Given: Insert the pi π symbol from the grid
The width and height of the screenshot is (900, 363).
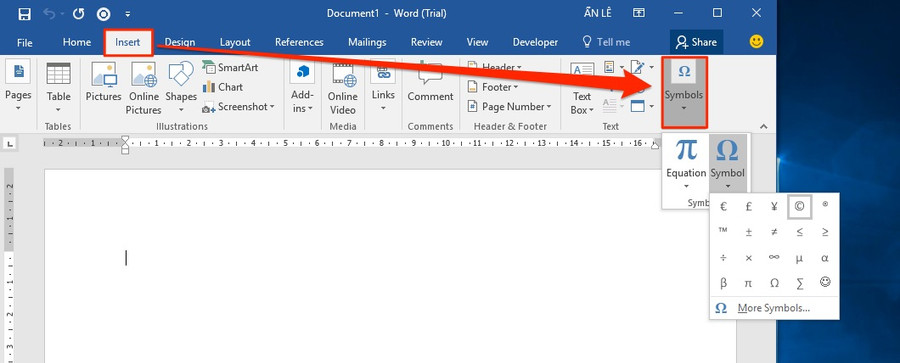Looking at the screenshot, I should tap(748, 283).
